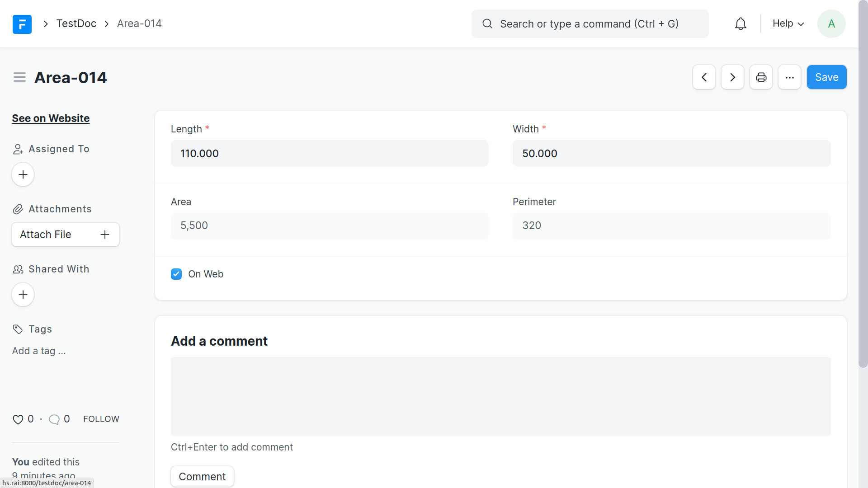Screen dimensions: 868x488
Task: Go to the next document
Action: tap(732, 77)
